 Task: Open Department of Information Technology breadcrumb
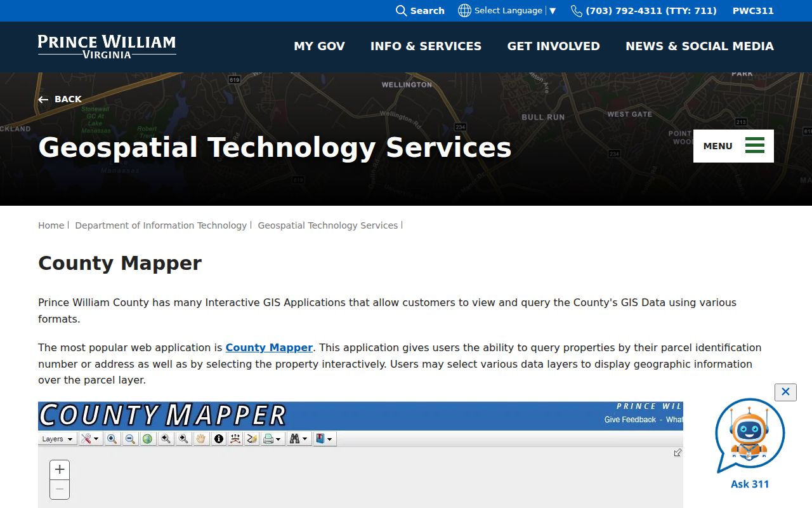pyautogui.click(x=160, y=225)
